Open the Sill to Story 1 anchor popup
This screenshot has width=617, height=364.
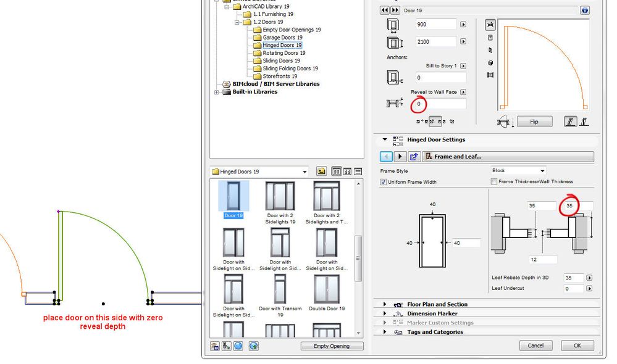(x=463, y=66)
